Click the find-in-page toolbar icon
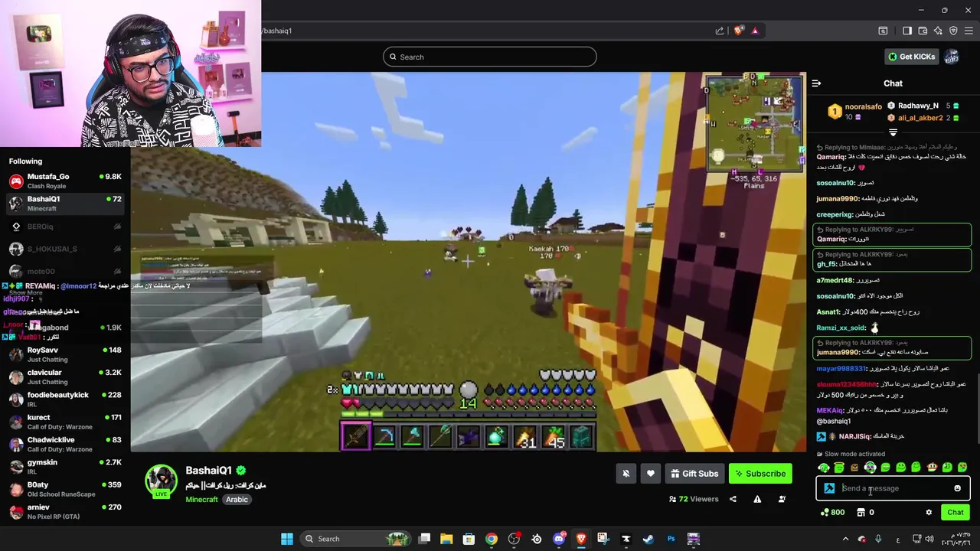 tap(883, 31)
